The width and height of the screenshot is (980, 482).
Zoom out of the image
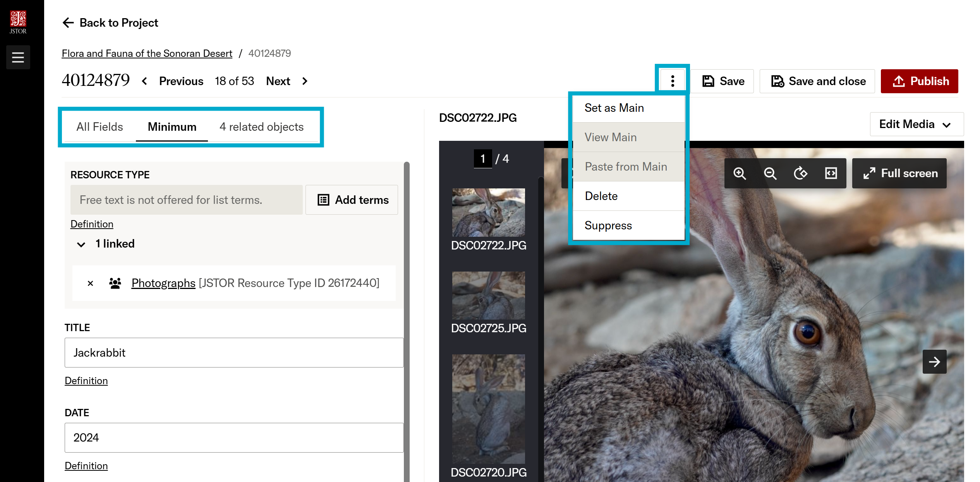click(x=770, y=173)
